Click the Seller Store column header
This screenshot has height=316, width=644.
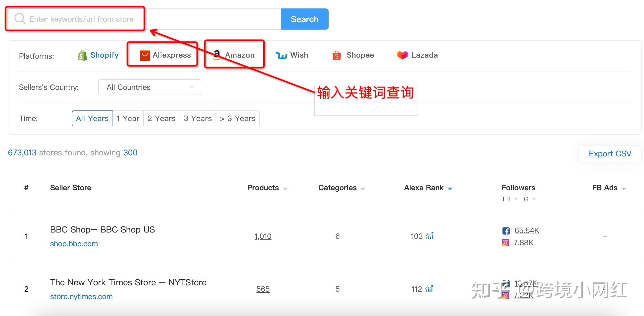click(71, 188)
